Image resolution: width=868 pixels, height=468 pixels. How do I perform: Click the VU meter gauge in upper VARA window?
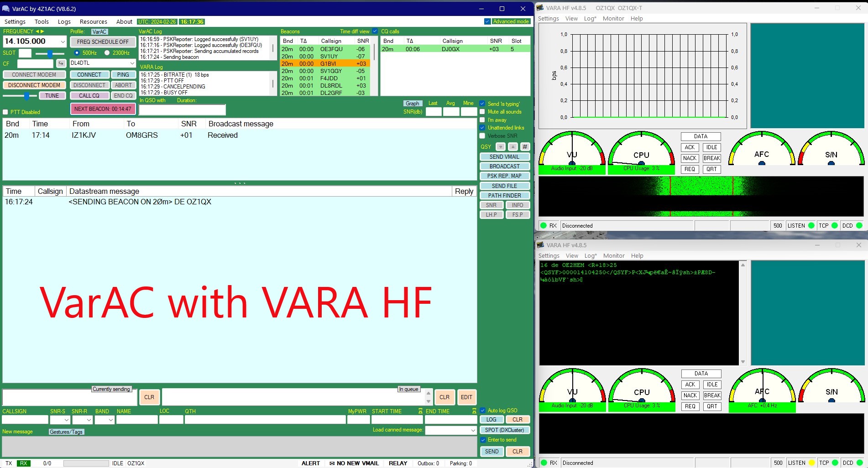[x=572, y=148]
